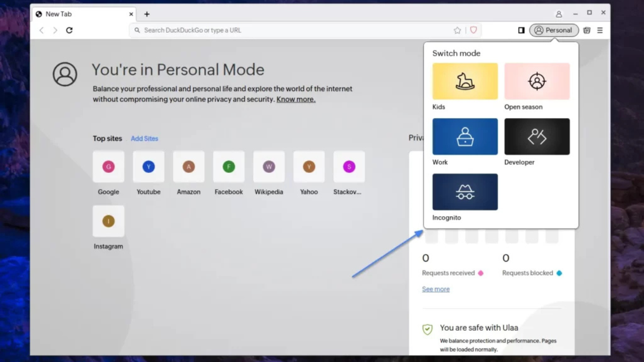Click the bookmark star icon

coord(457,30)
